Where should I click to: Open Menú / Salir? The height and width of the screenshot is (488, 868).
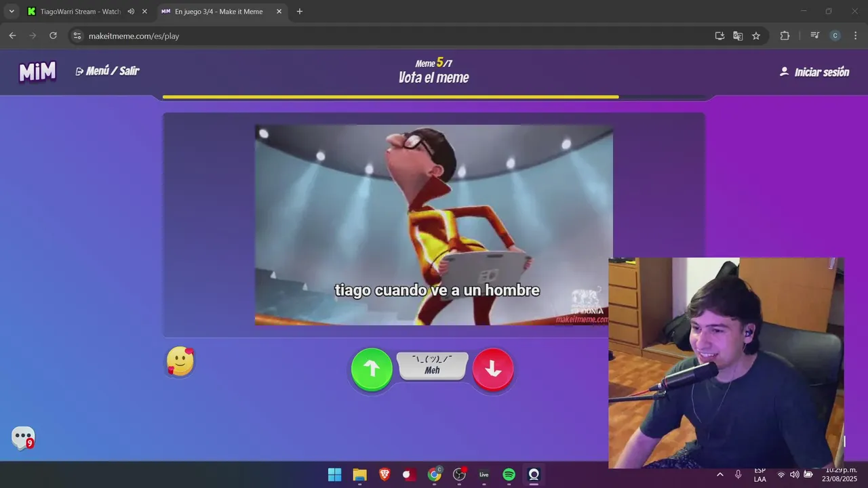[107, 71]
